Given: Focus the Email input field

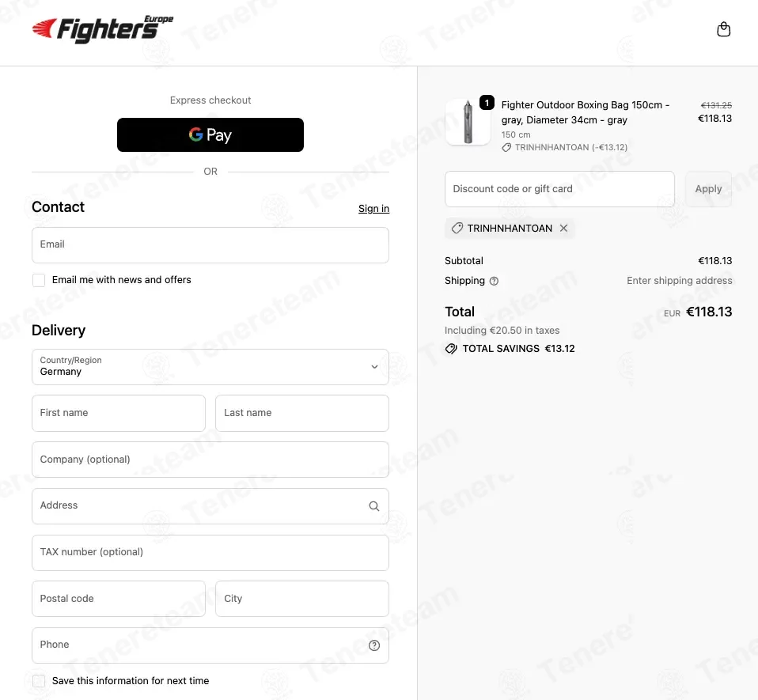Looking at the screenshot, I should click(x=210, y=245).
